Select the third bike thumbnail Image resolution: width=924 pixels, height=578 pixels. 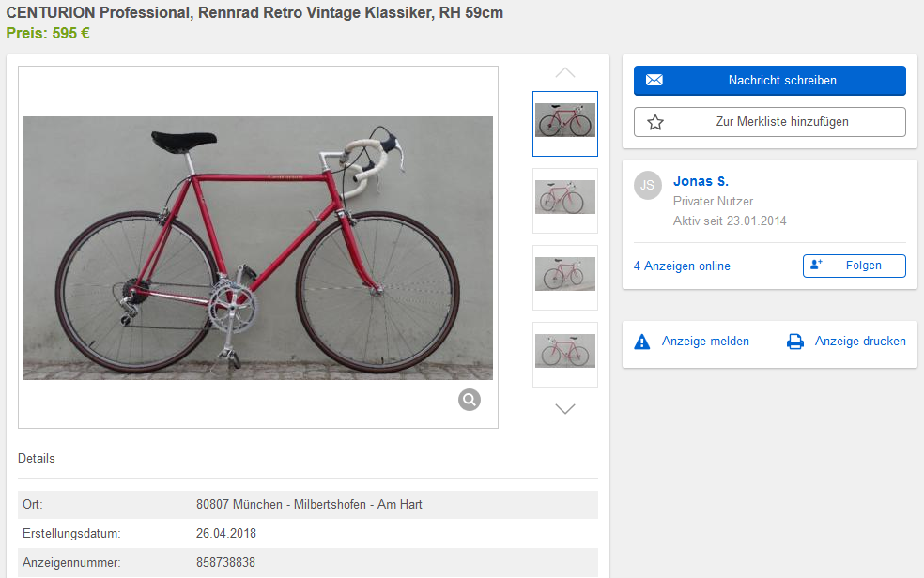click(565, 277)
